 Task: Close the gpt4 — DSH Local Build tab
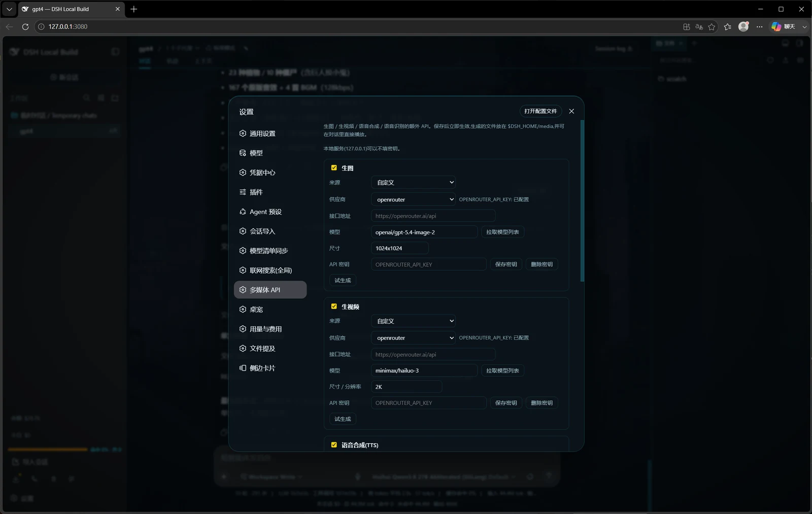117,9
